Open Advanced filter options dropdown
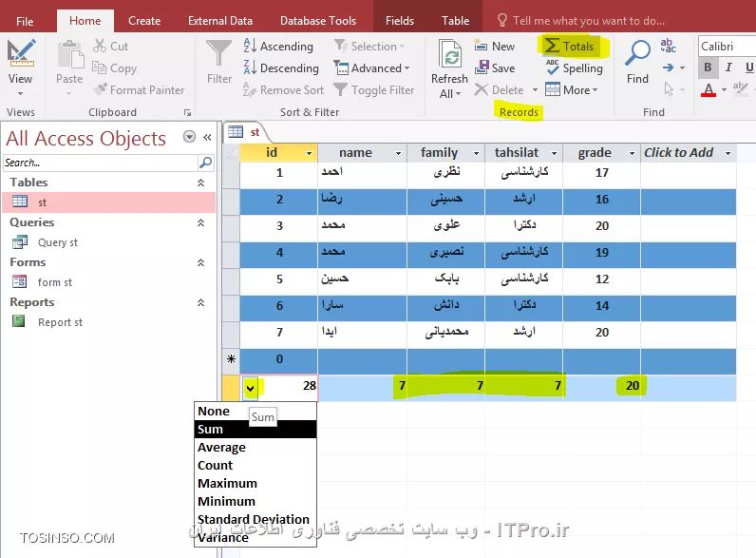 coord(371,68)
